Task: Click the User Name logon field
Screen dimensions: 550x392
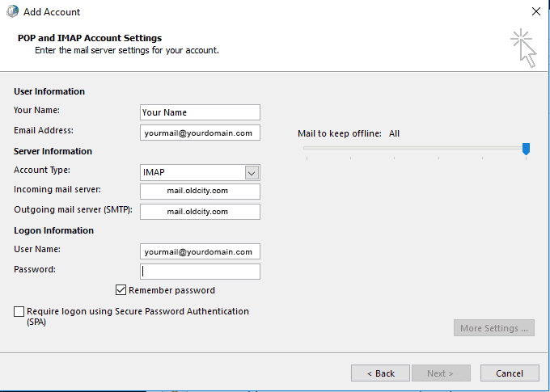Action: (x=200, y=251)
